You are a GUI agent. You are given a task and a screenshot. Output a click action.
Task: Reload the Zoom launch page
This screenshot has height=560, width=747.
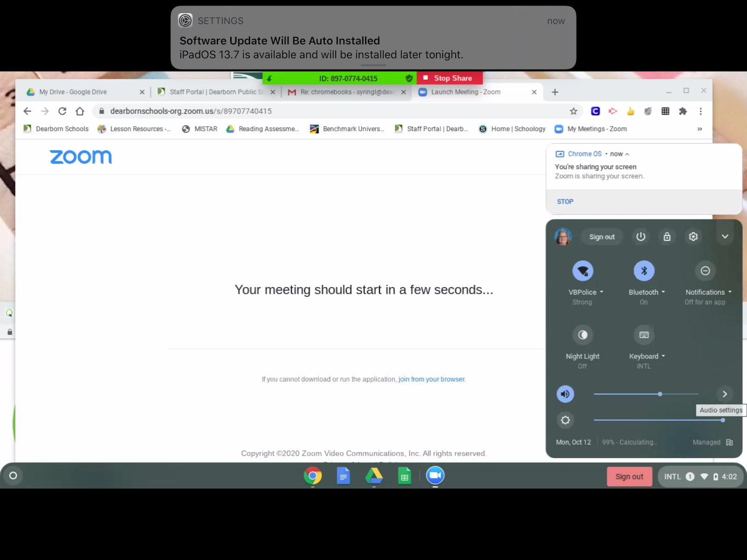pyautogui.click(x=62, y=111)
